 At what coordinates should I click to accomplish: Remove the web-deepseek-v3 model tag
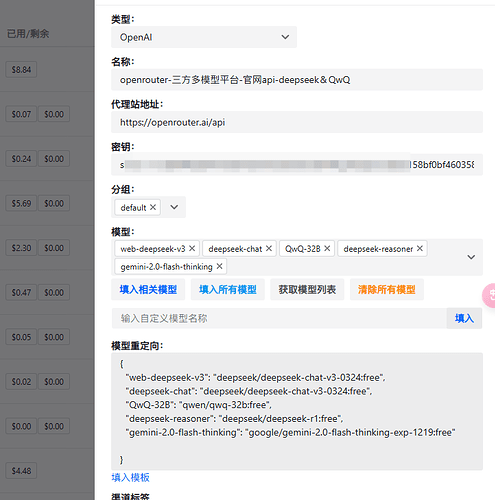[x=192, y=248]
